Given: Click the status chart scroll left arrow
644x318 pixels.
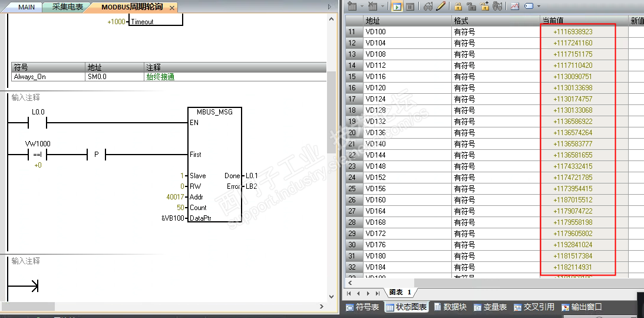Looking at the screenshot, I should point(351,283).
